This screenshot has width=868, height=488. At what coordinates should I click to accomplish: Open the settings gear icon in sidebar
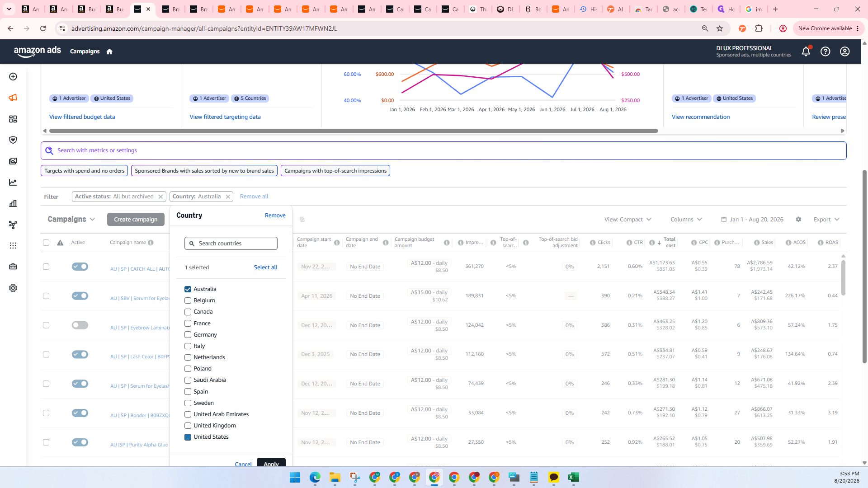coord(13,288)
